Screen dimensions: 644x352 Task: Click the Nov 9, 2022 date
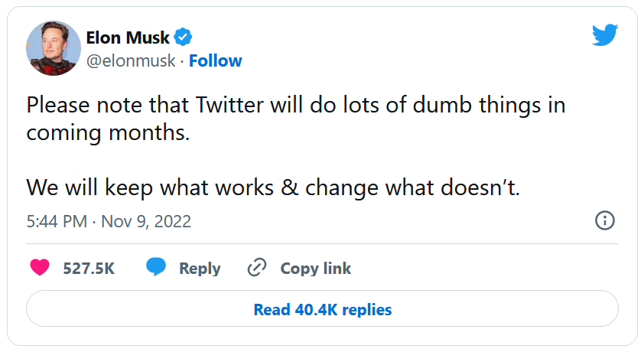(146, 222)
